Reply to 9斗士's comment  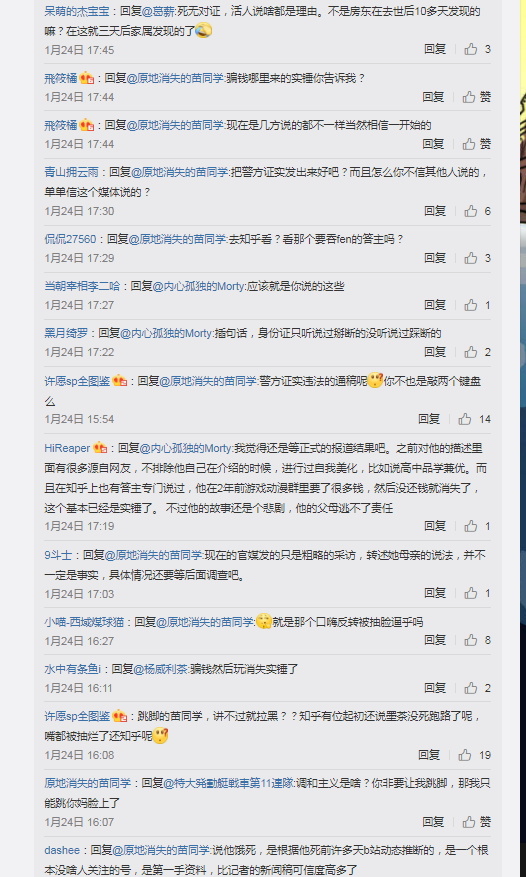(x=435, y=593)
